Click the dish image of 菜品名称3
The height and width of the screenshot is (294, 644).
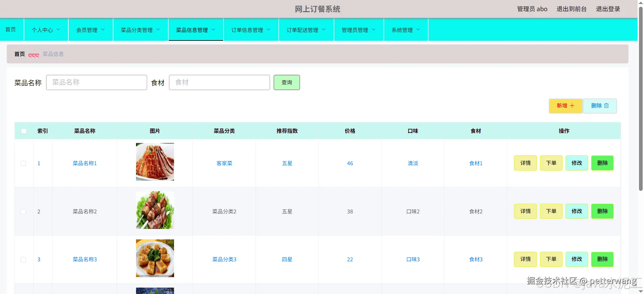click(x=155, y=258)
